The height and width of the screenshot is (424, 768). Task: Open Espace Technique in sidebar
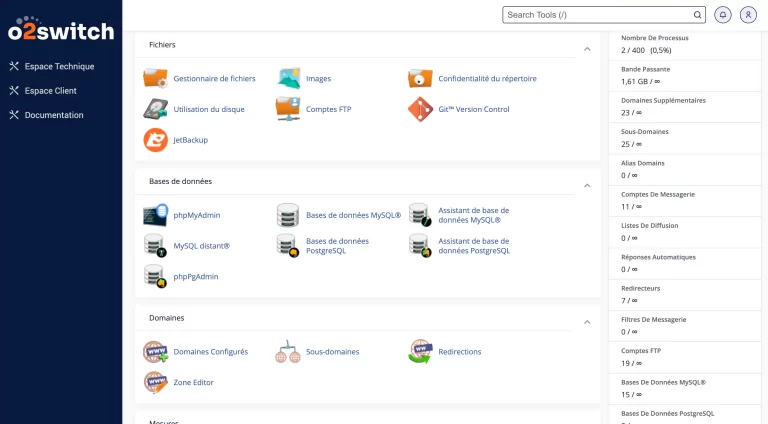pyautogui.click(x=52, y=66)
